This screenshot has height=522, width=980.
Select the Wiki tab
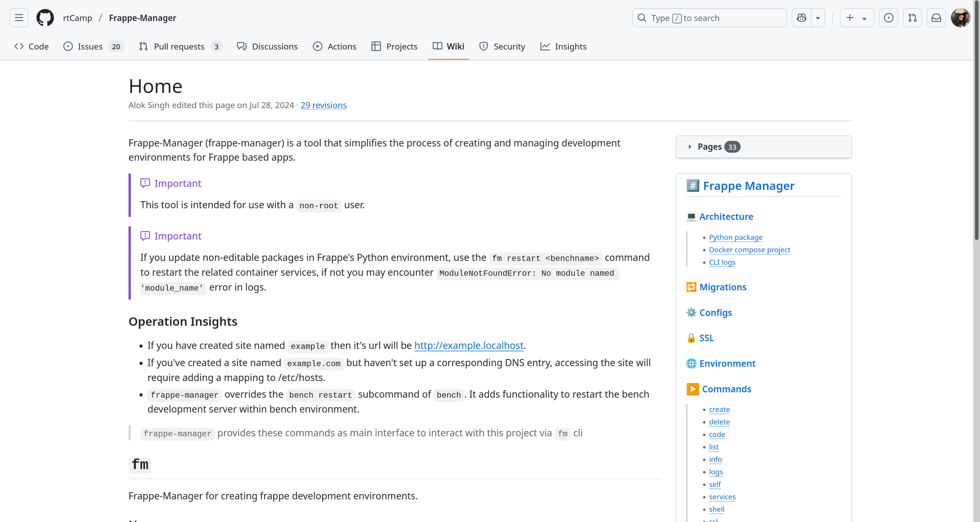point(449,46)
